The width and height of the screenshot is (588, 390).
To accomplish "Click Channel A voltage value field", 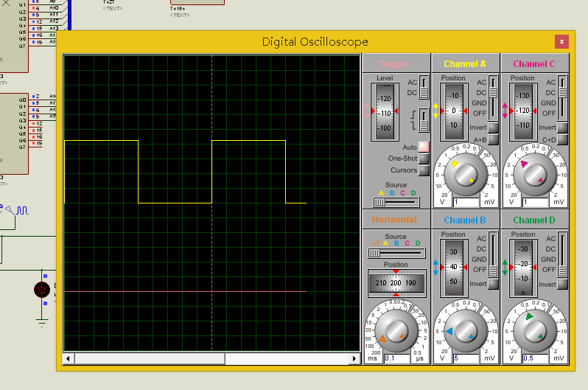I will (x=466, y=202).
